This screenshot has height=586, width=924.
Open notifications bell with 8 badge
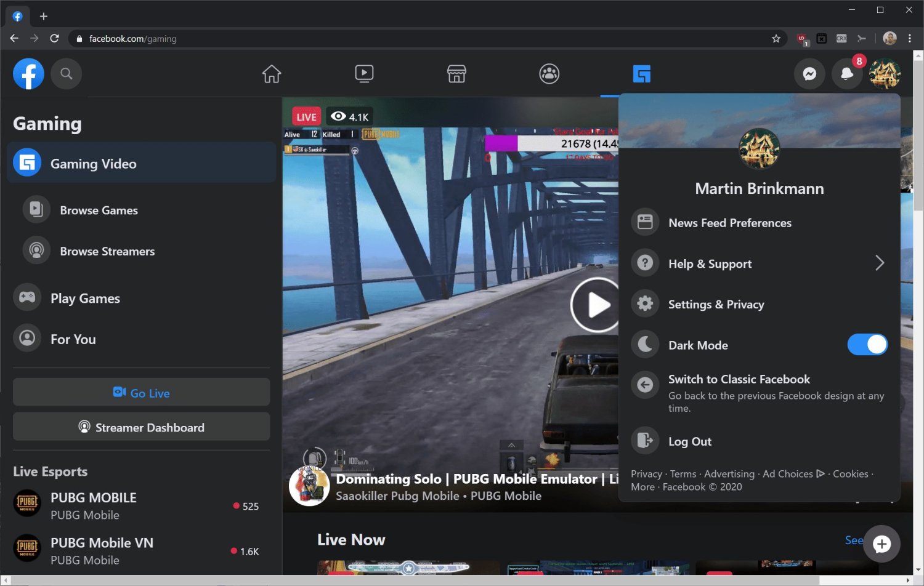pos(847,74)
